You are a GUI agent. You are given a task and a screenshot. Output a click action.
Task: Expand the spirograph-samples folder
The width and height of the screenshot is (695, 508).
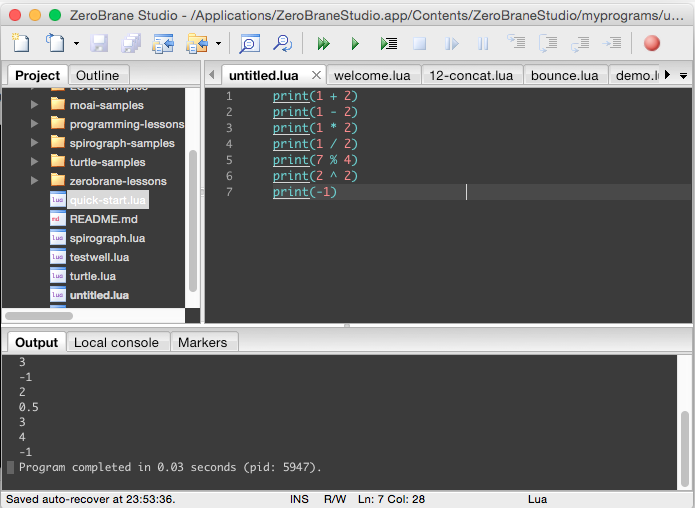pyautogui.click(x=35, y=143)
